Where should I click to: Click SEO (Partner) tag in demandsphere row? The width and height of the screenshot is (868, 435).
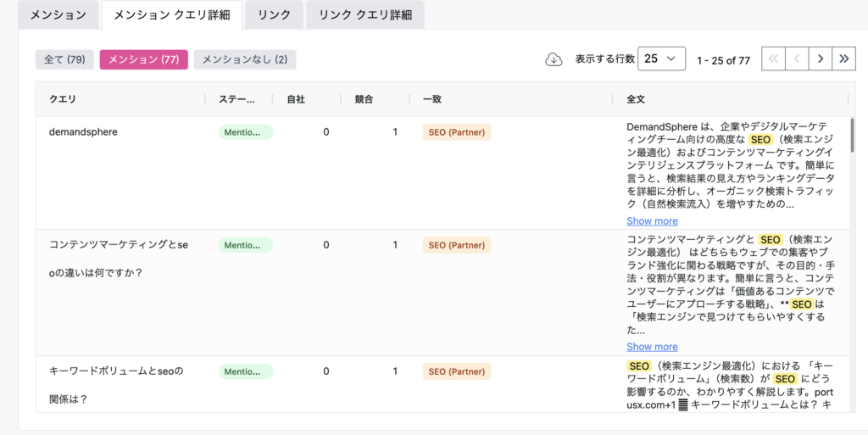456,132
